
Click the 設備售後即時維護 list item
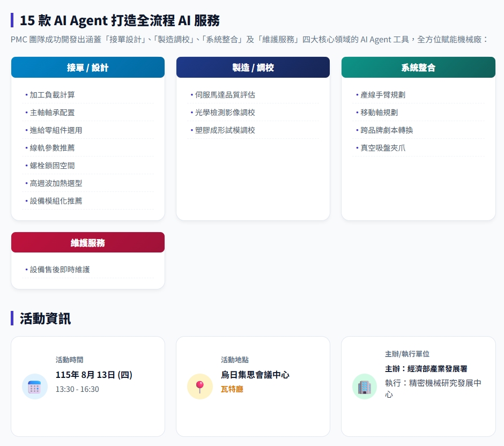pos(88,269)
